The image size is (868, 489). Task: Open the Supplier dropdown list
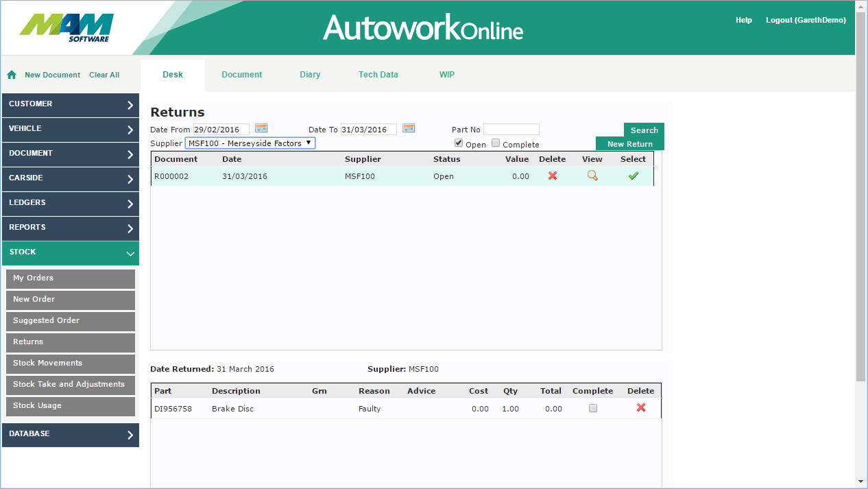point(250,143)
